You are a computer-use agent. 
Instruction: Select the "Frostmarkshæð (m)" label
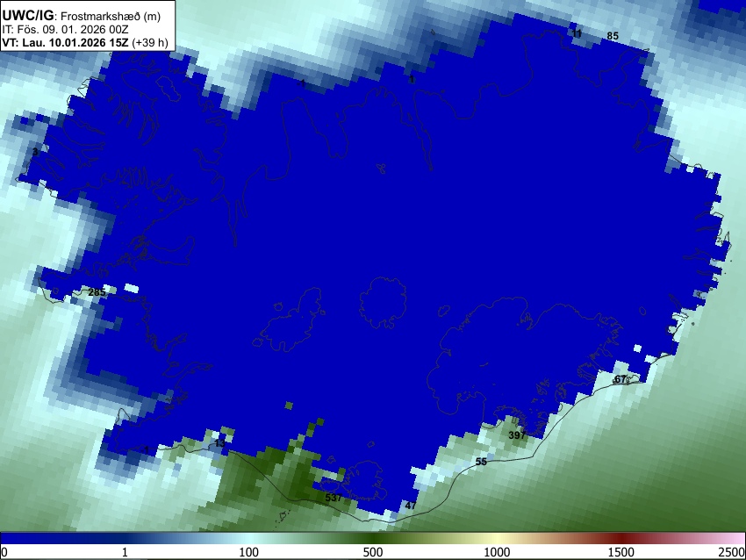point(111,17)
